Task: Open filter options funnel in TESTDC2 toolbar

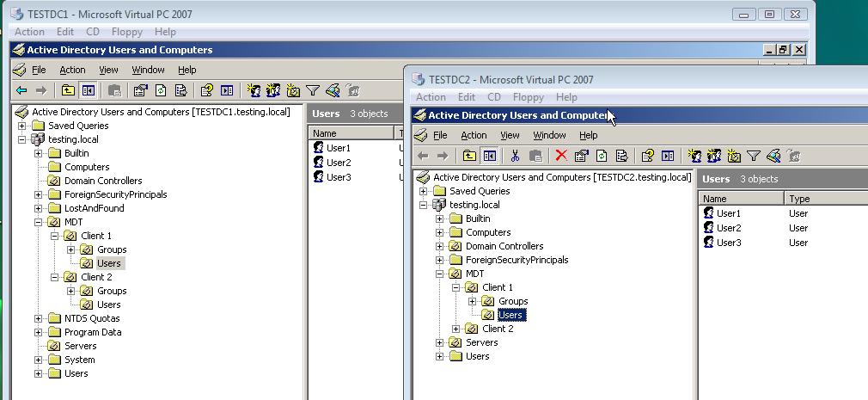Action: click(x=754, y=157)
